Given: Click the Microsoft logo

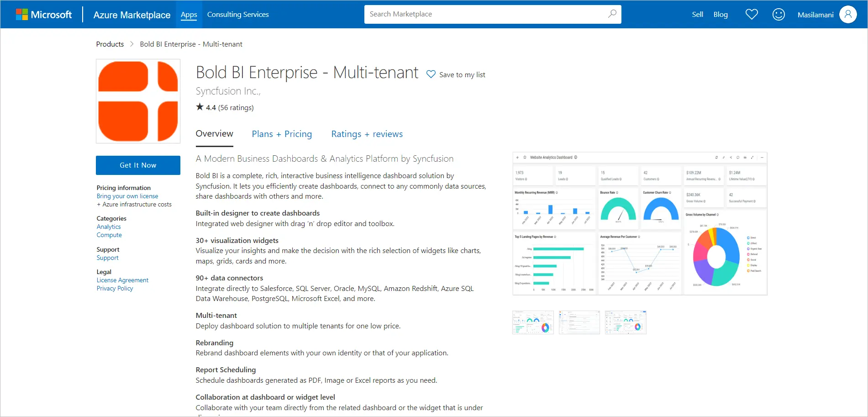Looking at the screenshot, I should [44, 15].
